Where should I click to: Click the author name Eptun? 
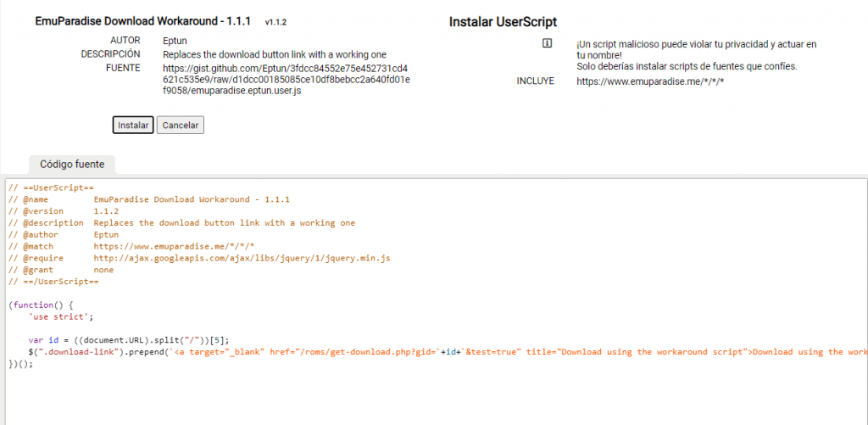176,40
